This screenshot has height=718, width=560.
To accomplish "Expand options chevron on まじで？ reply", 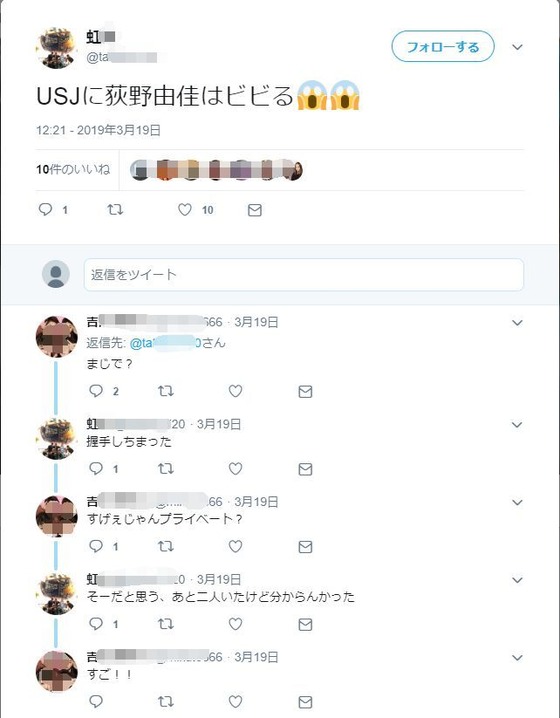I will point(517,323).
